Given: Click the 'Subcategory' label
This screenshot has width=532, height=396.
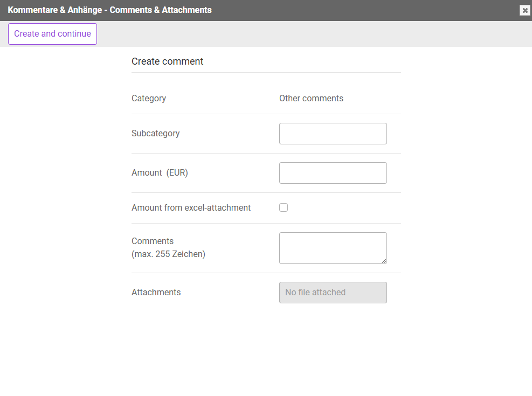Looking at the screenshot, I should (x=155, y=134).
